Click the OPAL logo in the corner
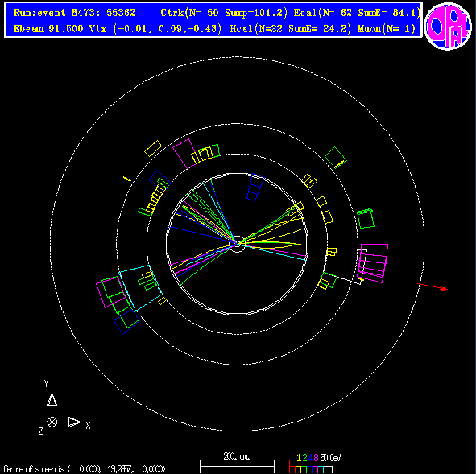 [448, 27]
